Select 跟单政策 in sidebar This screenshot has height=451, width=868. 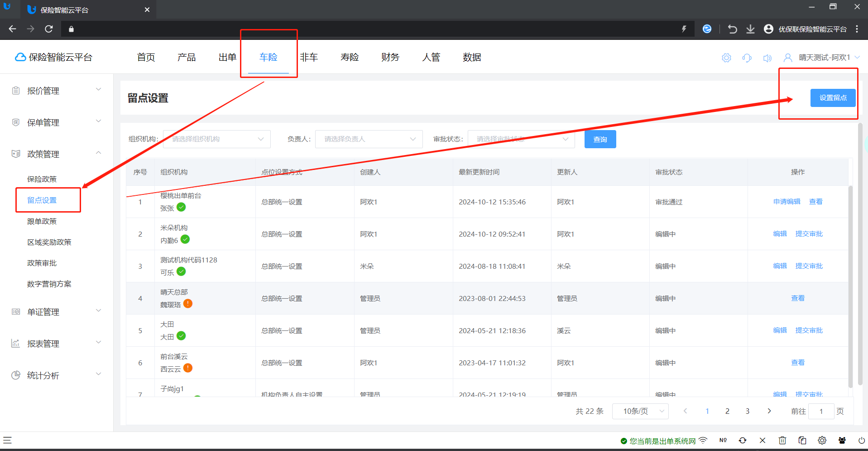(42, 221)
